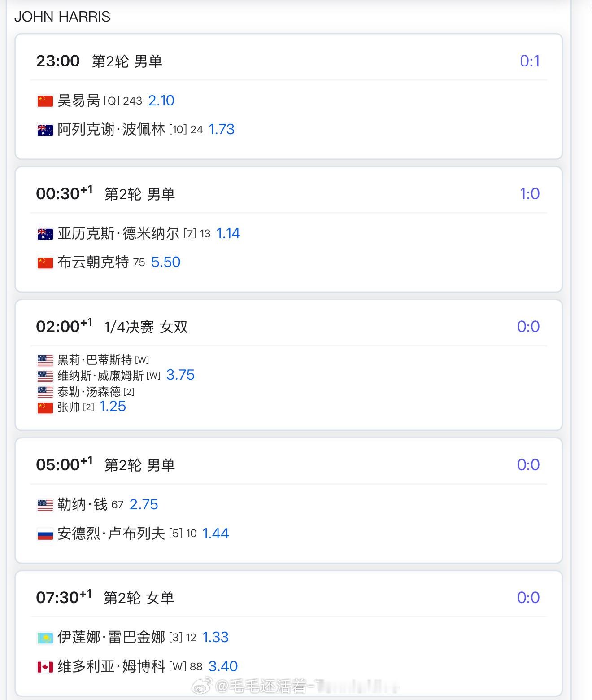This screenshot has width=592, height=700.
Task: Click Kazakhstan flag beside 伊莲娜·雷巴金娜
Action: click(45, 638)
